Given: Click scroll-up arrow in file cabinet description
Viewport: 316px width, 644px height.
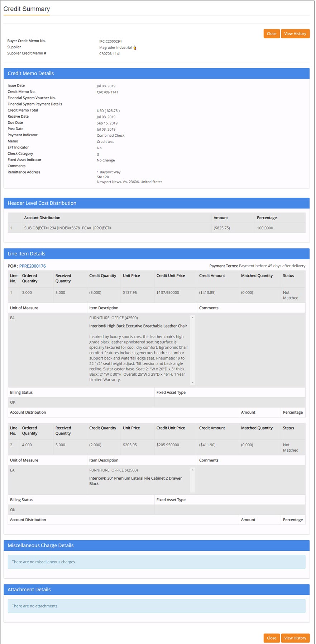Looking at the screenshot, I should pyautogui.click(x=192, y=470).
